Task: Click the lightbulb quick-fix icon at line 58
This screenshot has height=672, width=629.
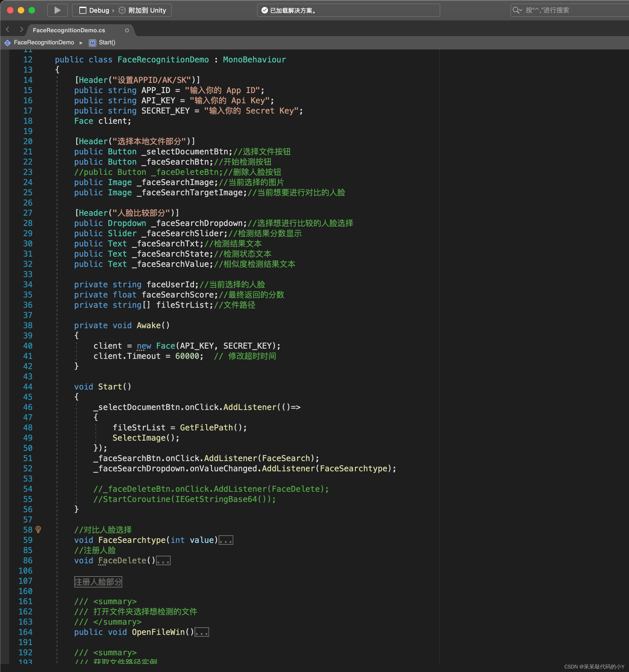Action: (x=38, y=529)
